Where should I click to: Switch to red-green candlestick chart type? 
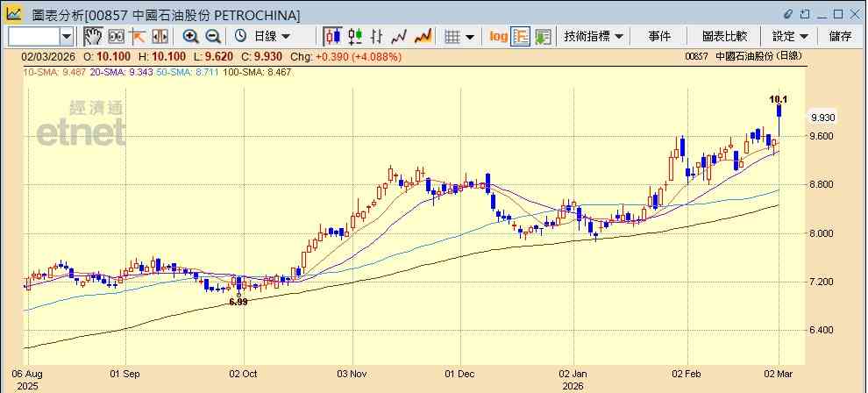tap(355, 37)
